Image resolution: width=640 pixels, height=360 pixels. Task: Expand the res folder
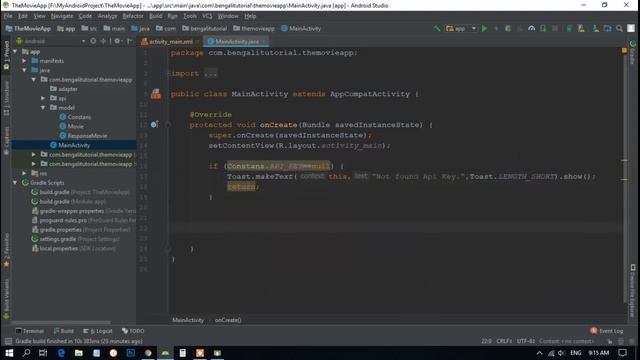[x=24, y=173]
